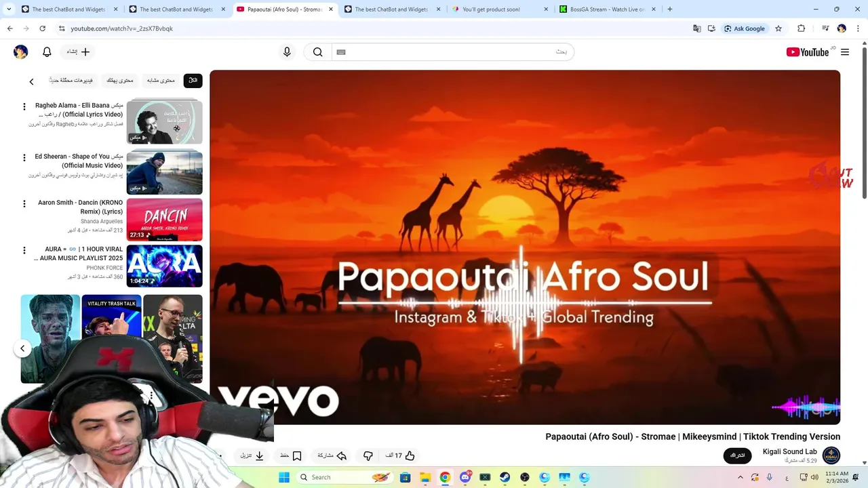Focus the YouTube search input field
The width and height of the screenshot is (868, 488).
click(452, 52)
